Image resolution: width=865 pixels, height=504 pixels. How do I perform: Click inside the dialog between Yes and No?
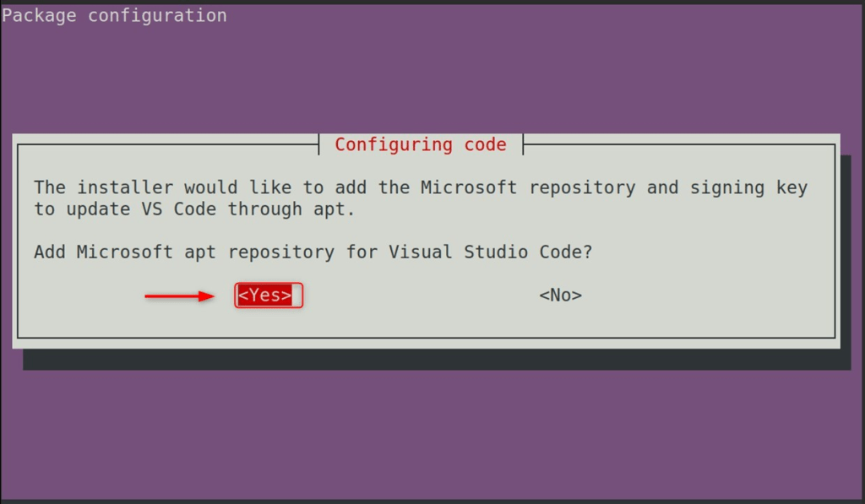click(x=414, y=295)
